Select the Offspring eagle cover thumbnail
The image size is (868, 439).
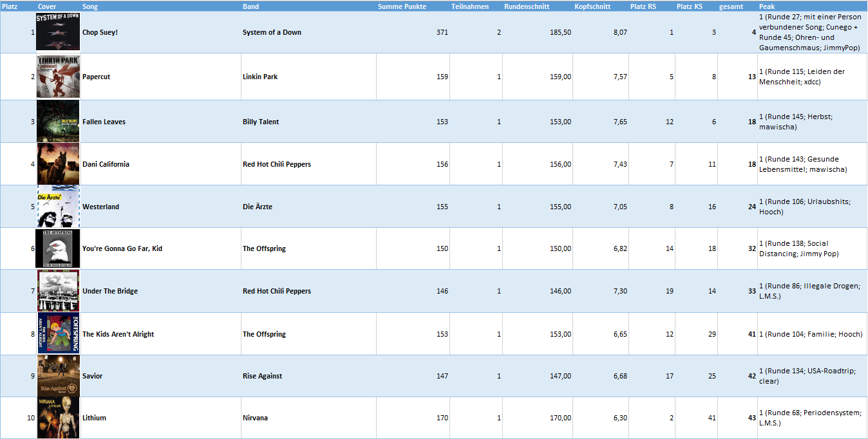58,248
